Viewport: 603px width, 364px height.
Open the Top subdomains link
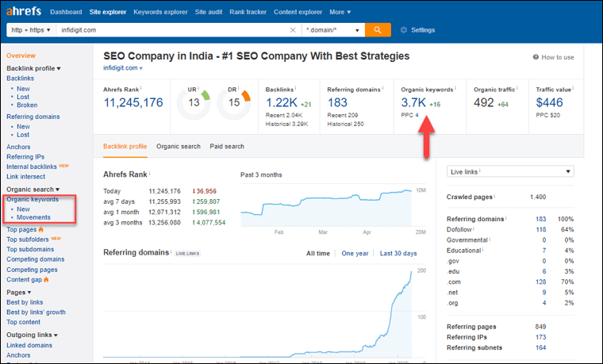(30, 250)
